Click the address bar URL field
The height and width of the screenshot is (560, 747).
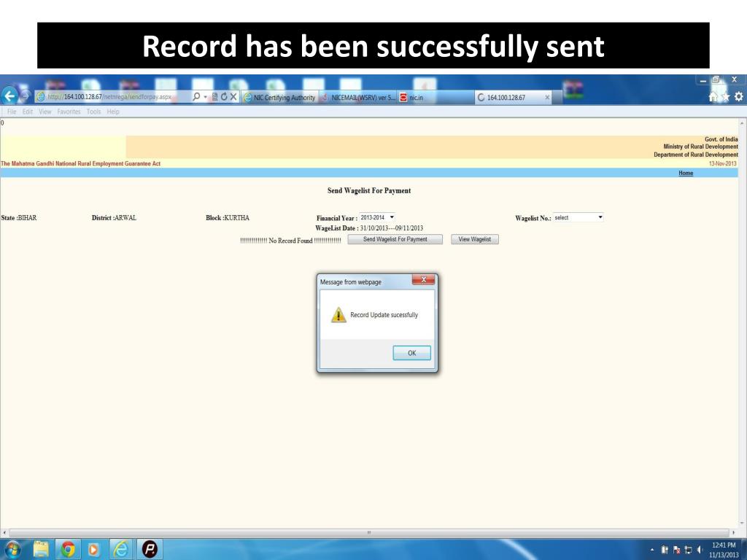tap(113, 97)
